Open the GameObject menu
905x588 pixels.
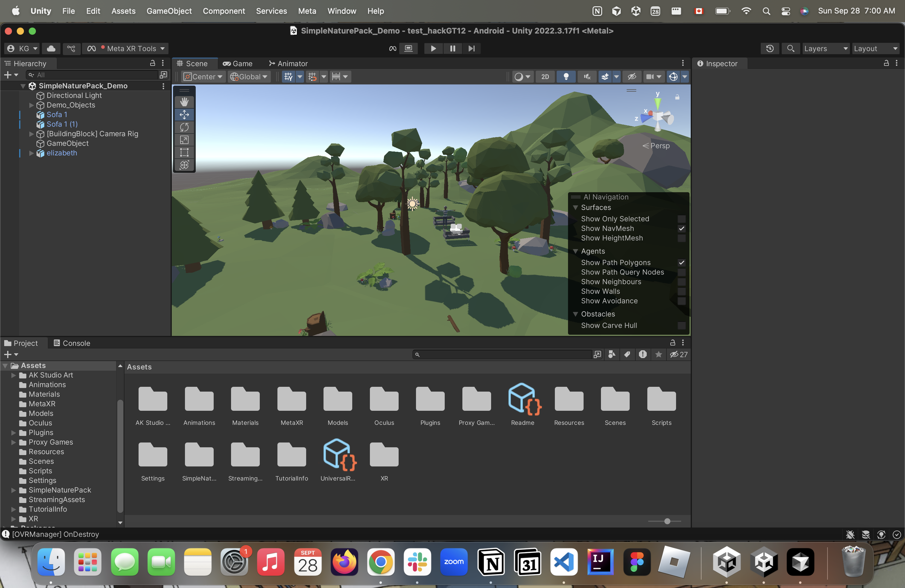point(169,11)
